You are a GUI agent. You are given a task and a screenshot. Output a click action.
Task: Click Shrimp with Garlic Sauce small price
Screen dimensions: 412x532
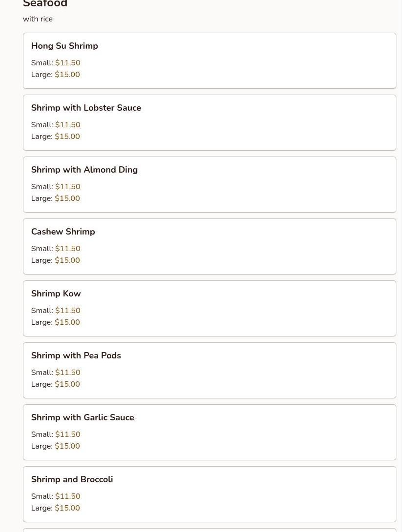67,434
